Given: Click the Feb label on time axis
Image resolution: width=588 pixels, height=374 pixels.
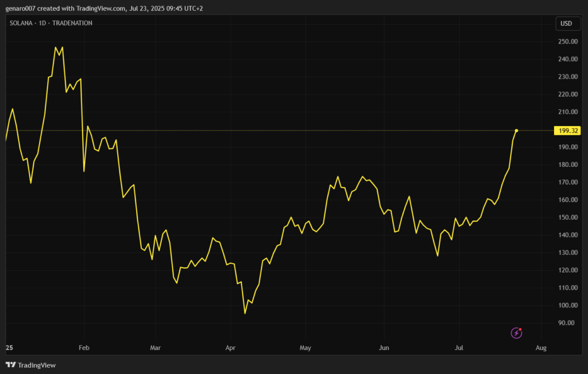Looking at the screenshot, I should pos(84,348).
